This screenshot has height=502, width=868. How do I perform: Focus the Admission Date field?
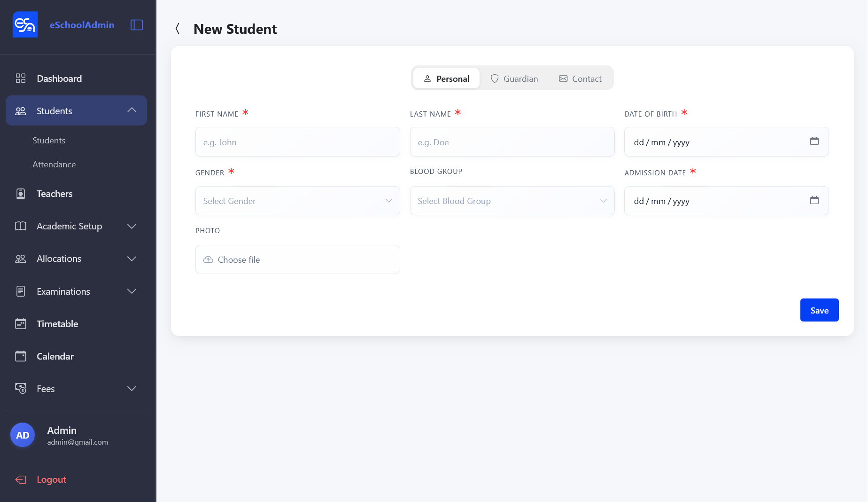click(727, 201)
